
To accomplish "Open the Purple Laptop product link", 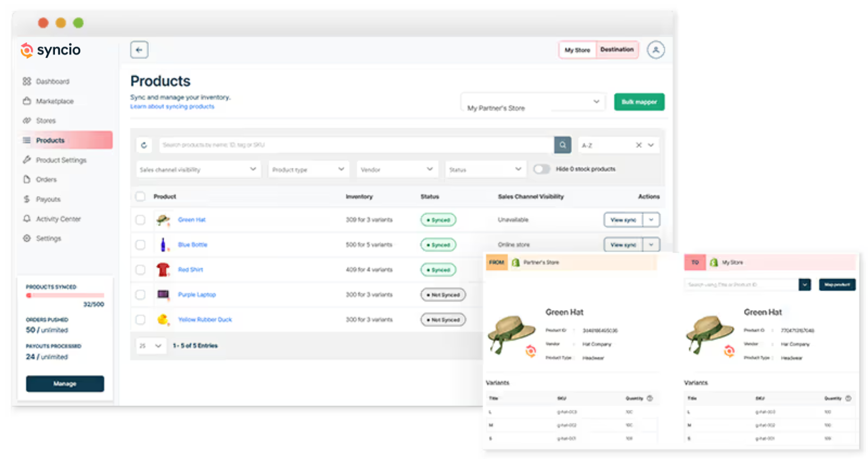I will (197, 295).
